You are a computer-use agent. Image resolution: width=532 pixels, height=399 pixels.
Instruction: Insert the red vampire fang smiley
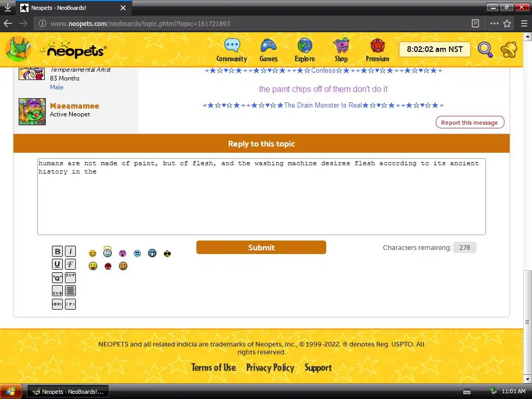click(x=108, y=267)
